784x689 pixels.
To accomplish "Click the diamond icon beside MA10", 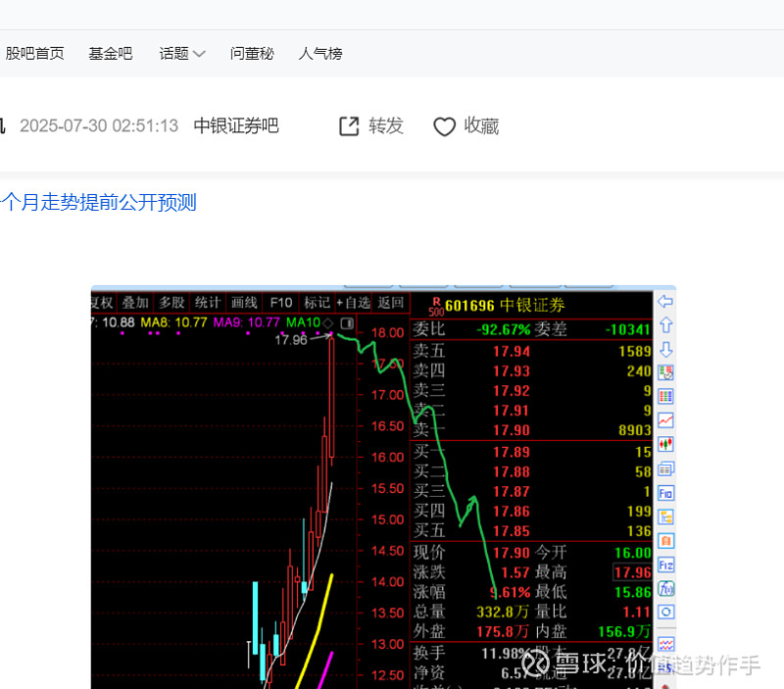I will [x=328, y=323].
